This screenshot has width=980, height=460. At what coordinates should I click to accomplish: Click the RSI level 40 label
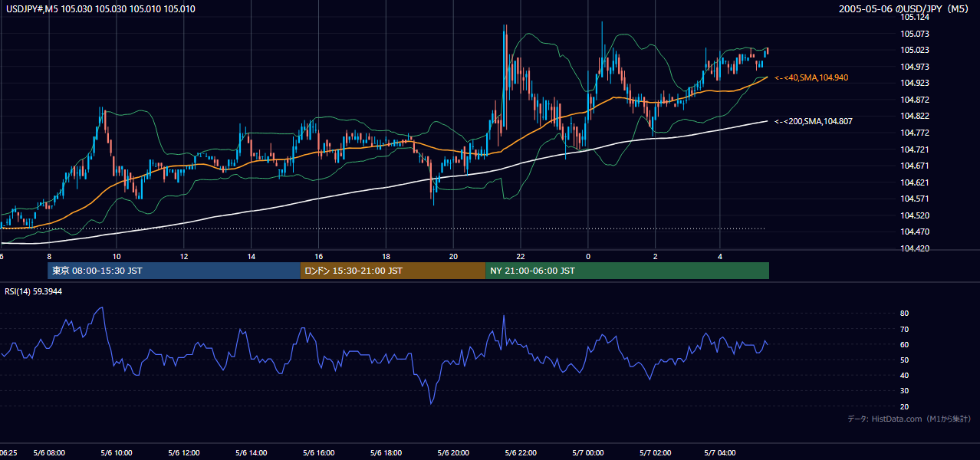[905, 375]
